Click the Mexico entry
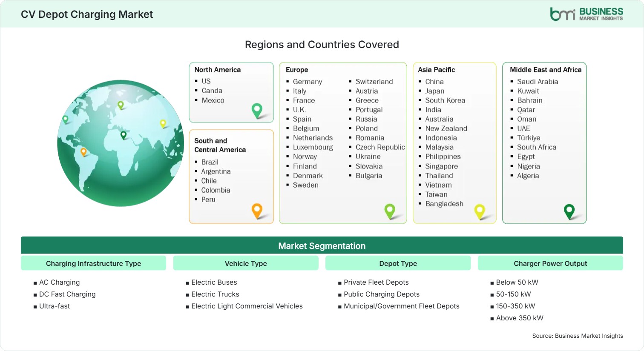Image resolution: width=644 pixels, height=351 pixels. pyautogui.click(x=213, y=100)
